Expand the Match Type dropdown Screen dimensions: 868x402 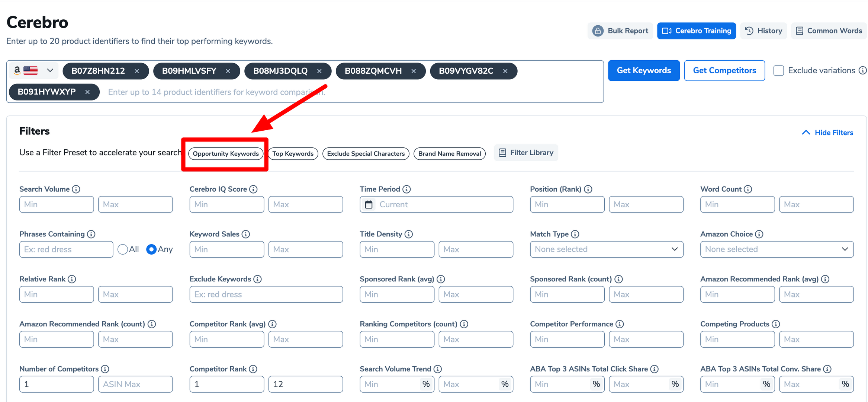(606, 249)
